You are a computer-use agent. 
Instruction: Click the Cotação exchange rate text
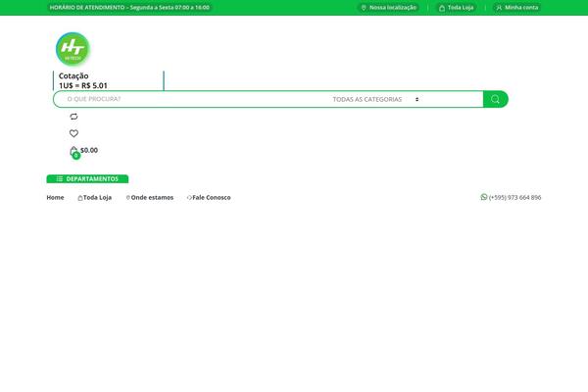[83, 80]
